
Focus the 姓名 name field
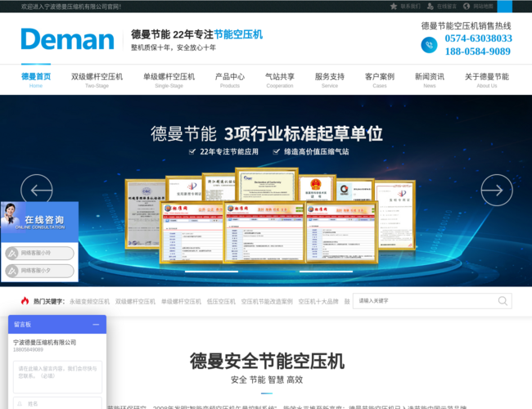[57, 403]
